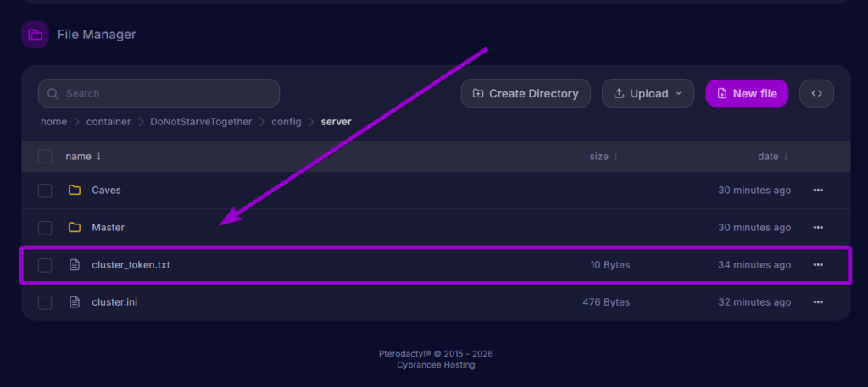Click the Create Directory button

[x=526, y=93]
